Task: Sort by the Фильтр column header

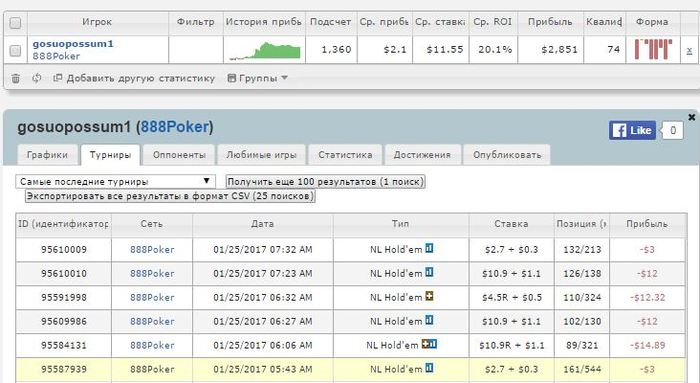Action: pos(196,22)
